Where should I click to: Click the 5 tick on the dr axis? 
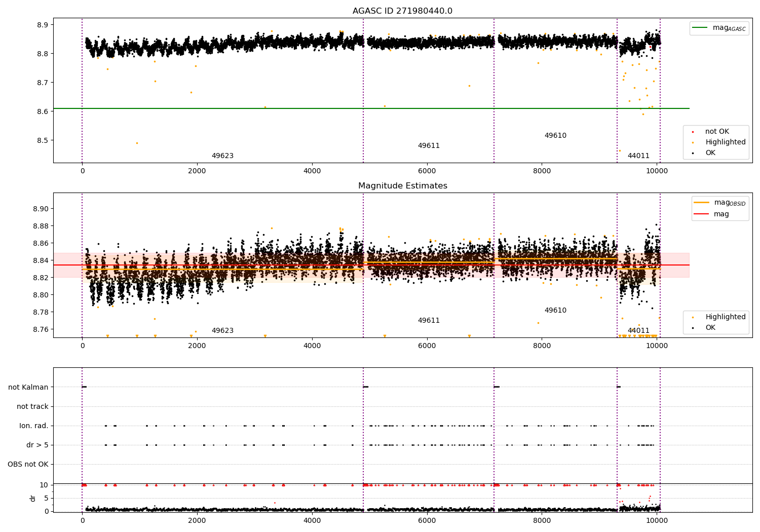[46, 498]
